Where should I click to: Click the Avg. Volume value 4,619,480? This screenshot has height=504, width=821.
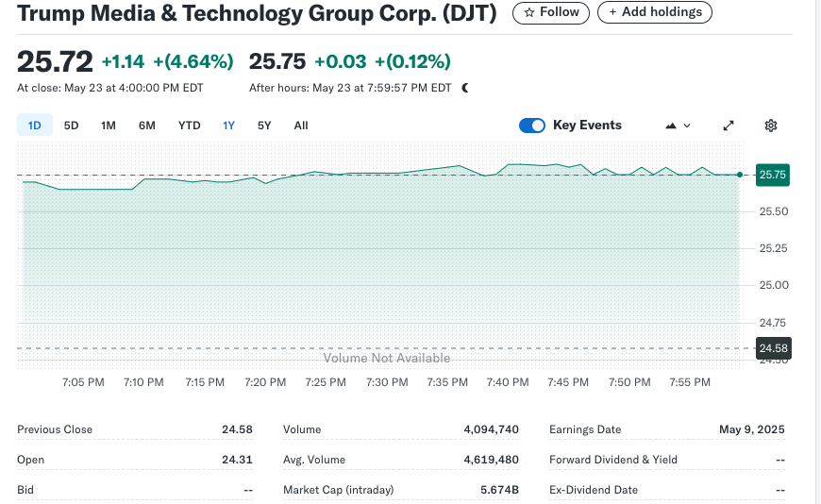point(491,460)
